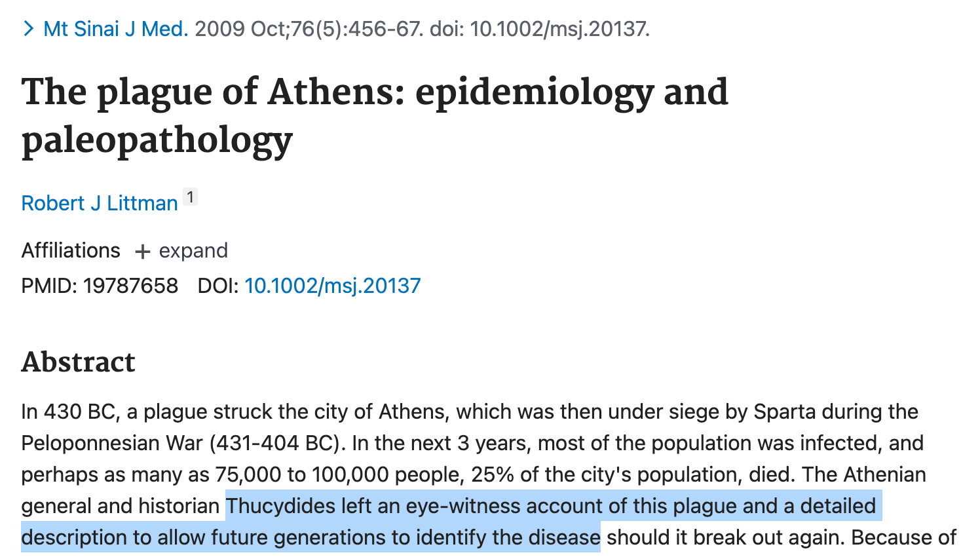
Task: Click the plus icon beside expand
Action: click(142, 252)
